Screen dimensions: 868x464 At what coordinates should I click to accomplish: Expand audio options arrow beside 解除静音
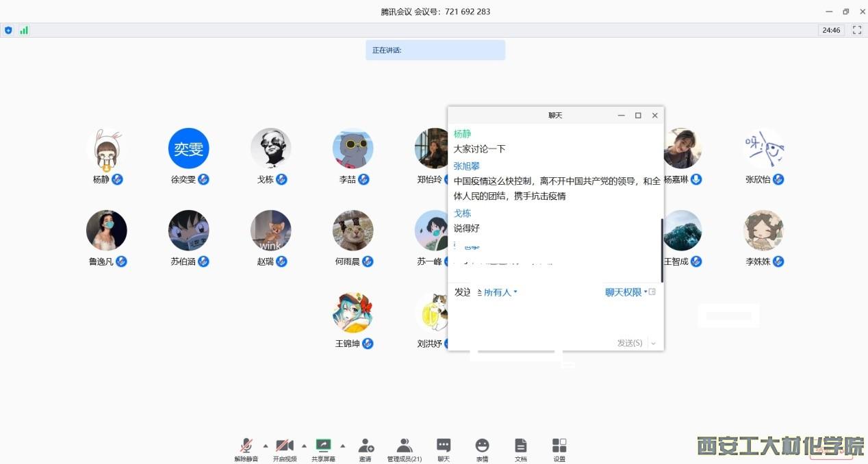click(266, 446)
